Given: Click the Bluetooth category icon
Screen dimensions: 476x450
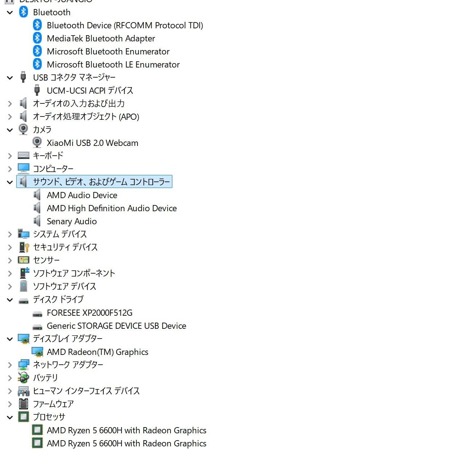Looking at the screenshot, I should tap(24, 12).
